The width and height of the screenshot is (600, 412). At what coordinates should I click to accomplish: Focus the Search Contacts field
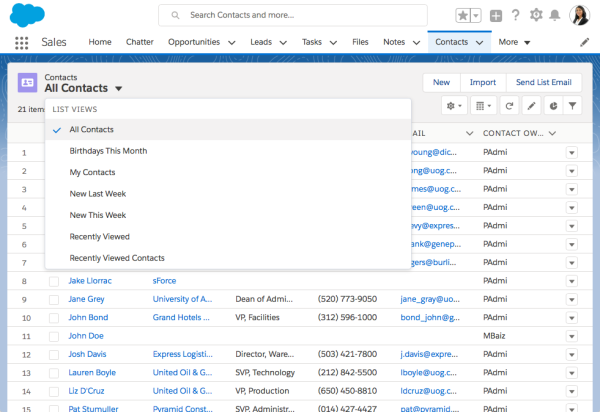coord(293,15)
